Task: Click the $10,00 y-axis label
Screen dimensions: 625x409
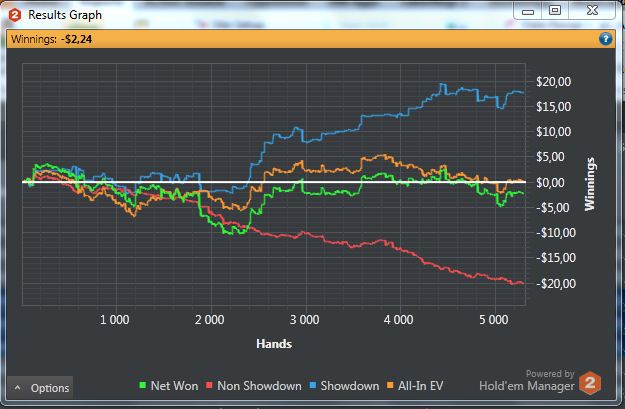Action: click(553, 132)
